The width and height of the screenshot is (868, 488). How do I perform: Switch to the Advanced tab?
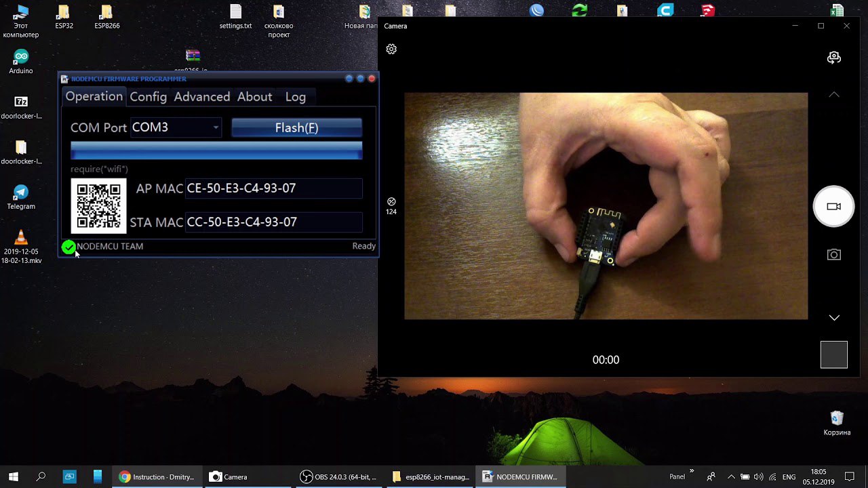pos(201,97)
